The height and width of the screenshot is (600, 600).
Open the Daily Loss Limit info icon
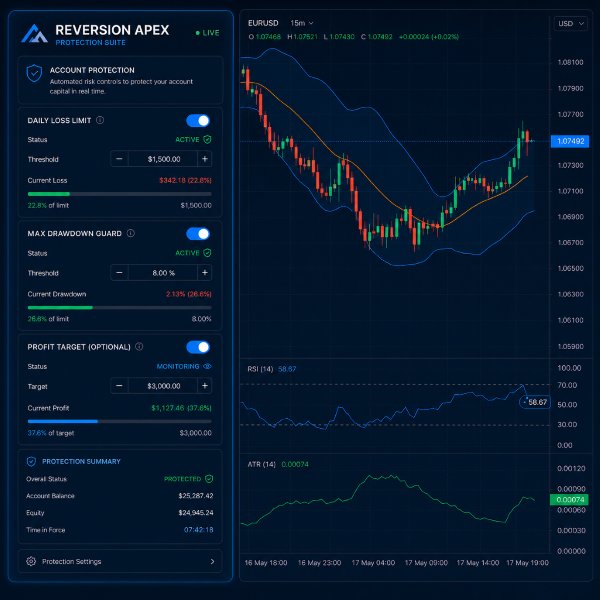point(100,120)
